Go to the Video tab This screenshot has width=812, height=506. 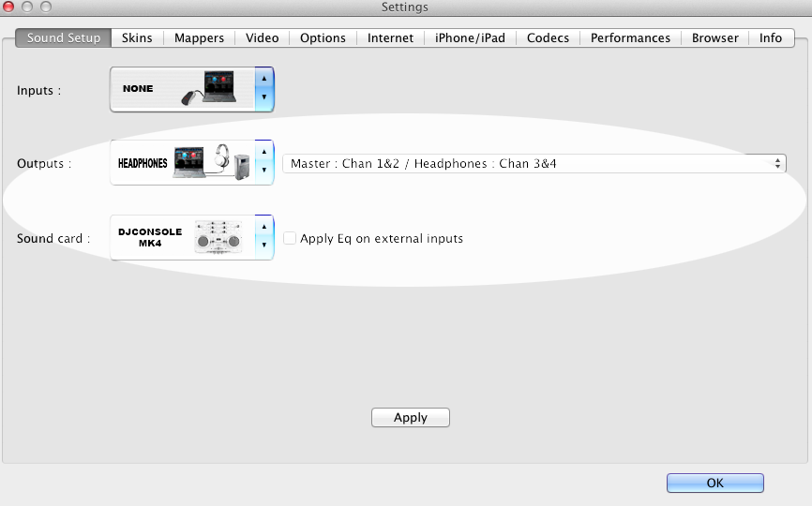262,38
